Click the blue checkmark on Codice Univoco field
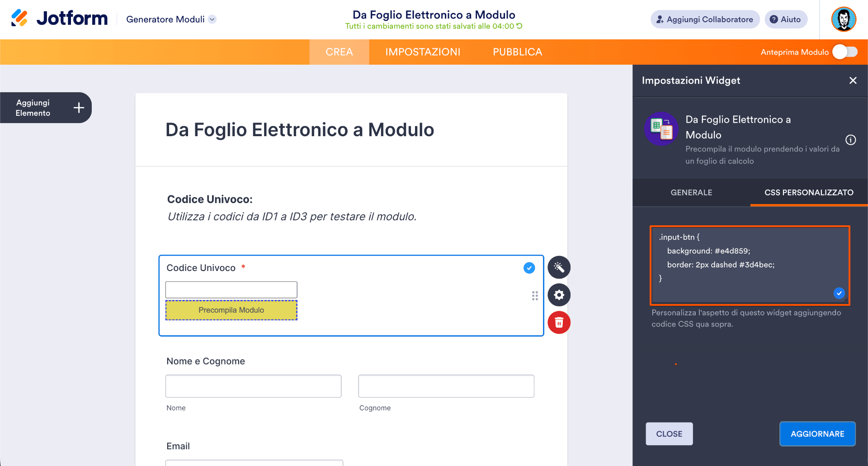Viewport: 868px width, 466px height. tap(528, 268)
